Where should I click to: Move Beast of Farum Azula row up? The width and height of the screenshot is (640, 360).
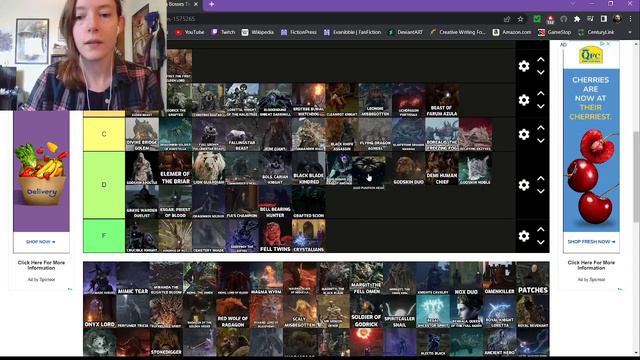[541, 93]
